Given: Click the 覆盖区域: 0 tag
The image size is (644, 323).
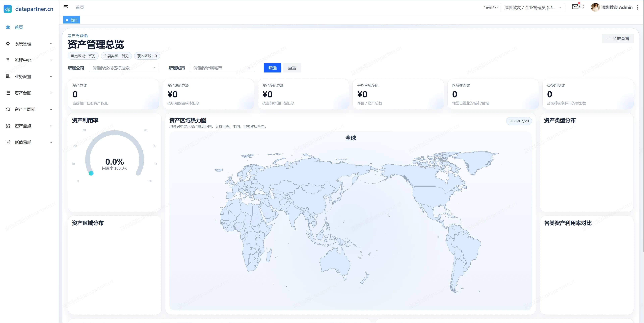Looking at the screenshot, I should (147, 56).
